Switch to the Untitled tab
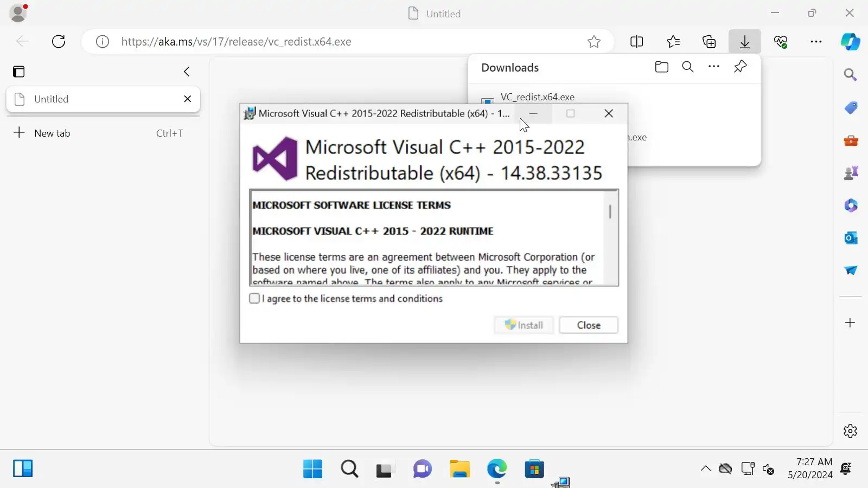This screenshot has height=488, width=868. 103,99
